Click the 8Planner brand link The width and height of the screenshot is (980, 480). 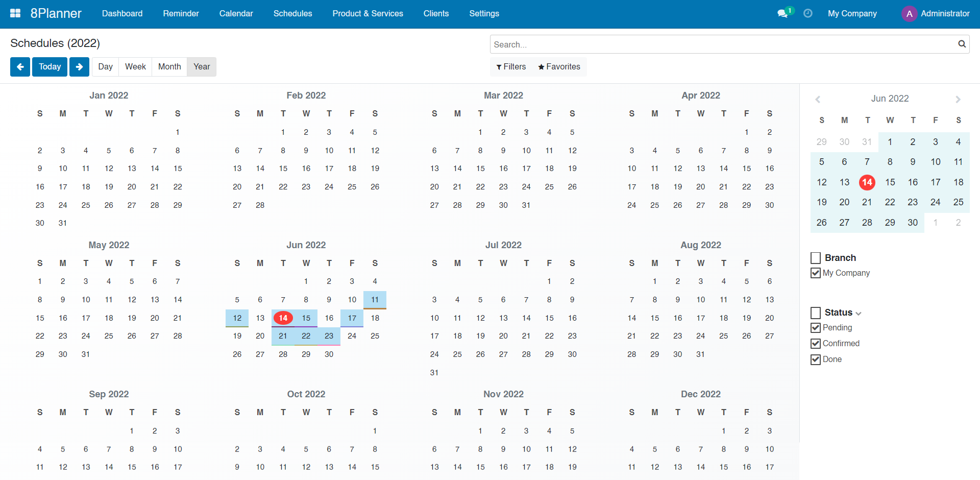point(56,14)
